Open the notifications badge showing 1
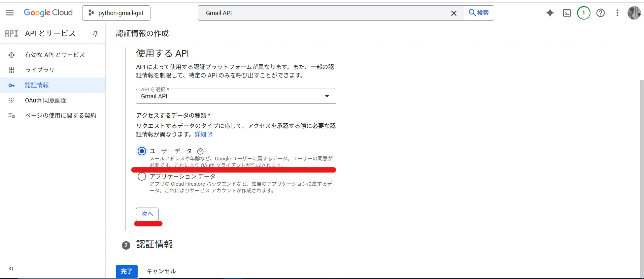The image size is (644, 279). click(584, 13)
